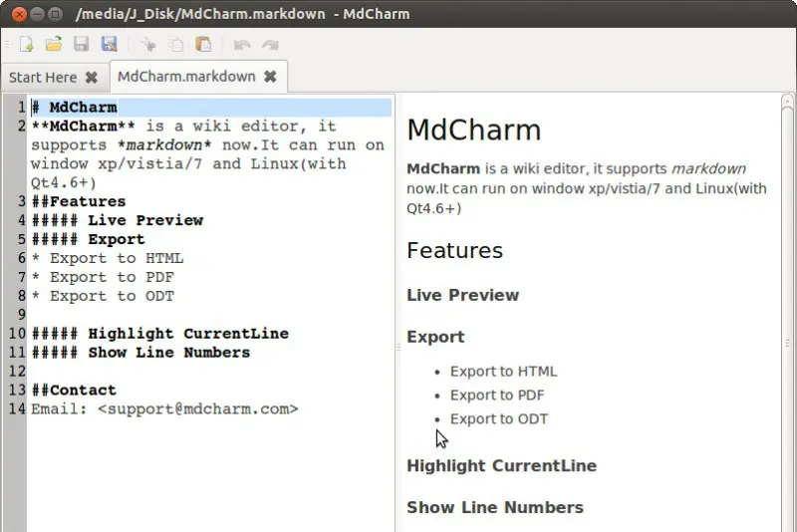This screenshot has width=797, height=532.
Task: Click the 'Features' heading in preview
Action: tap(454, 250)
